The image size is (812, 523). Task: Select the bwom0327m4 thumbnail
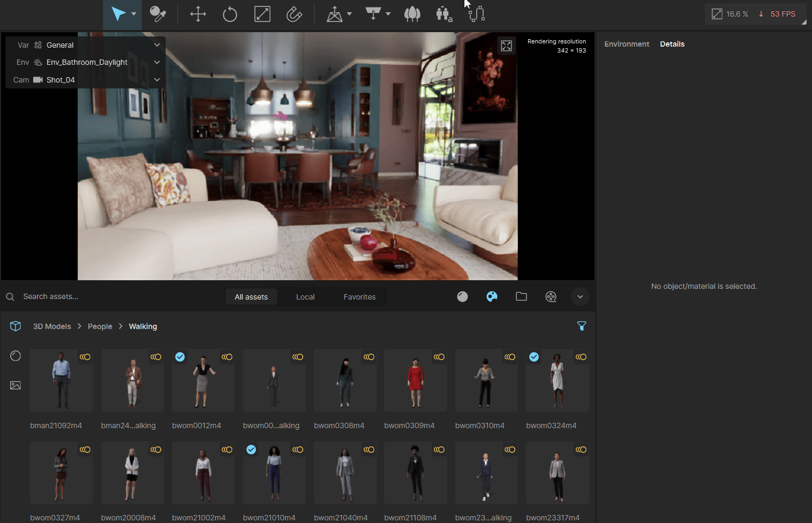(x=61, y=473)
